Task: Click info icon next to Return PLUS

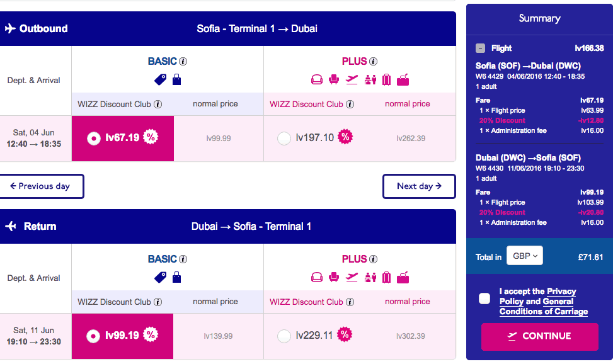Action: [x=374, y=259]
